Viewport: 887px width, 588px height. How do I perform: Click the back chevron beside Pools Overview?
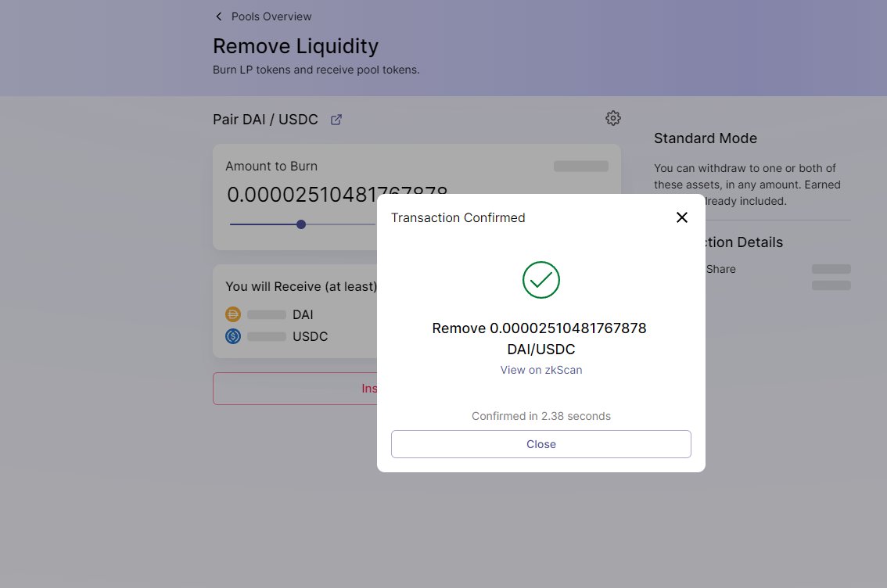pos(219,16)
